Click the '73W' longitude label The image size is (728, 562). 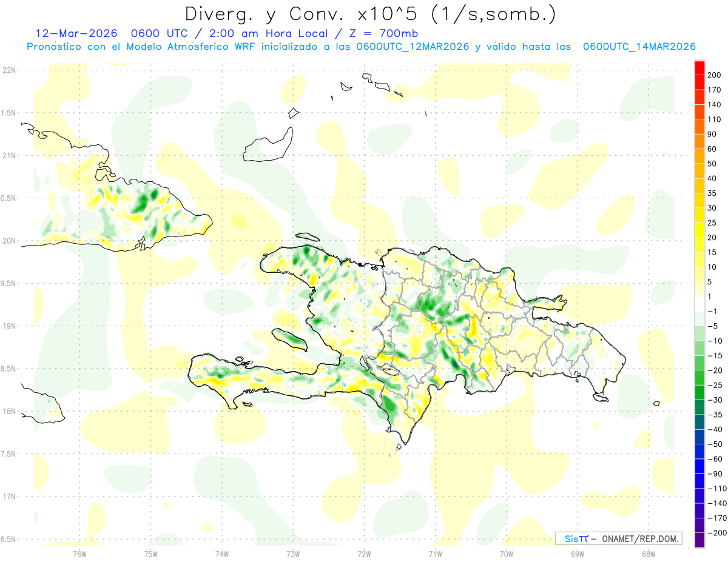293,554
